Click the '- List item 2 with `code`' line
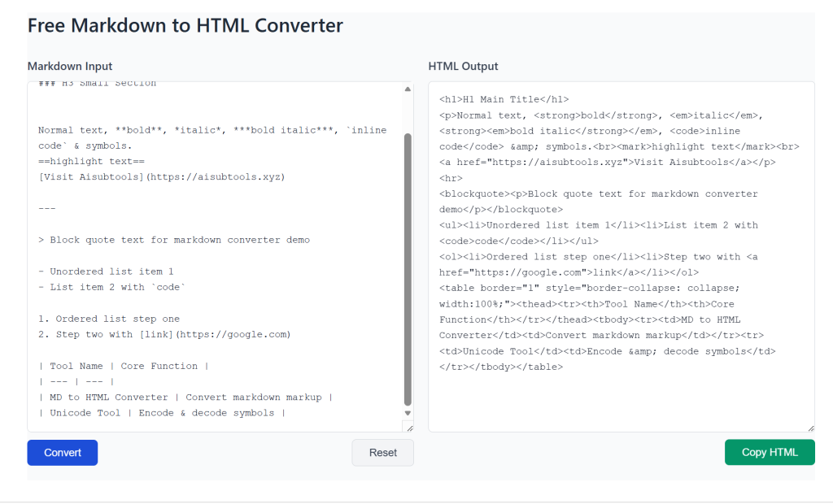The height and width of the screenshot is (504, 833). pos(112,287)
